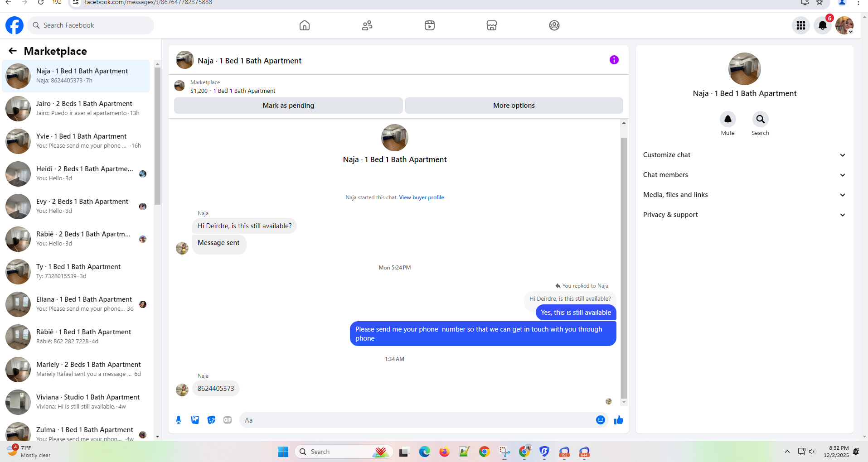868x462 pixels.
Task: Bookmark this page with the star icon
Action: [x=820, y=2]
